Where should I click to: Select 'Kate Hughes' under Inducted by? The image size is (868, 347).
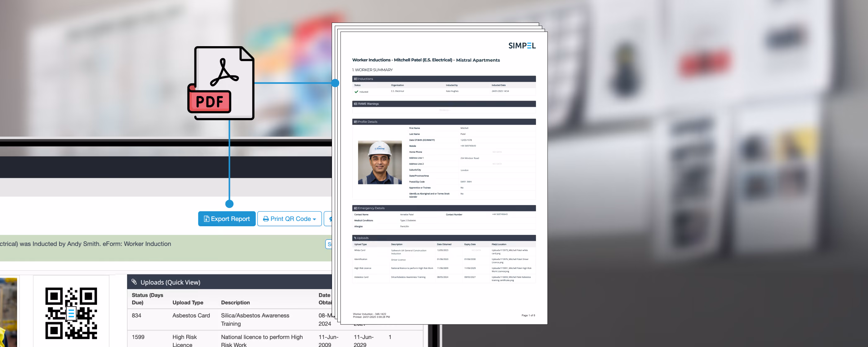tap(452, 91)
